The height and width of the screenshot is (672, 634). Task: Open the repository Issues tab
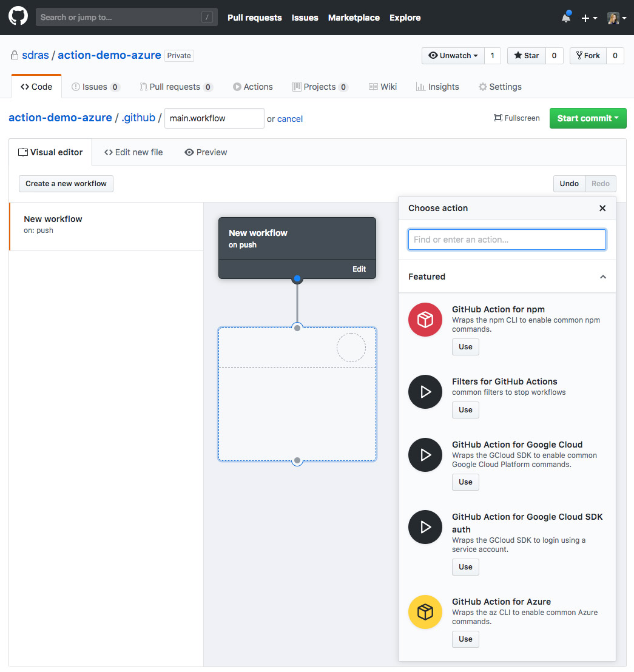pos(95,87)
